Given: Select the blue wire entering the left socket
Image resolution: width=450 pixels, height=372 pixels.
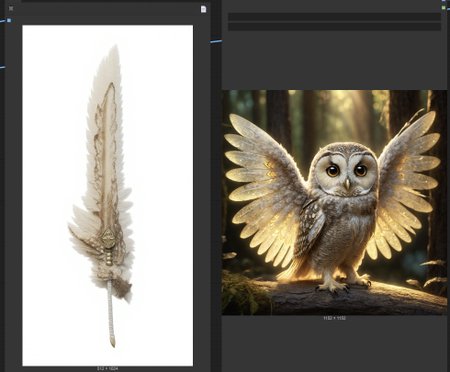Looking at the screenshot, I should coord(3,21).
